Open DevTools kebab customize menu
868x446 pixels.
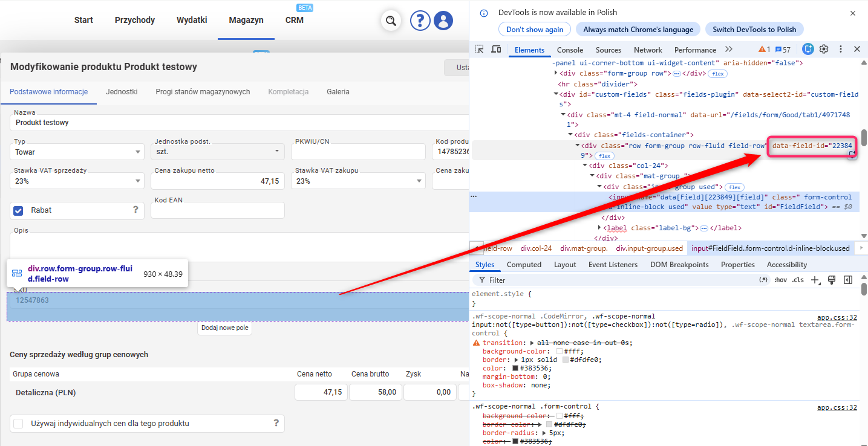pyautogui.click(x=840, y=50)
